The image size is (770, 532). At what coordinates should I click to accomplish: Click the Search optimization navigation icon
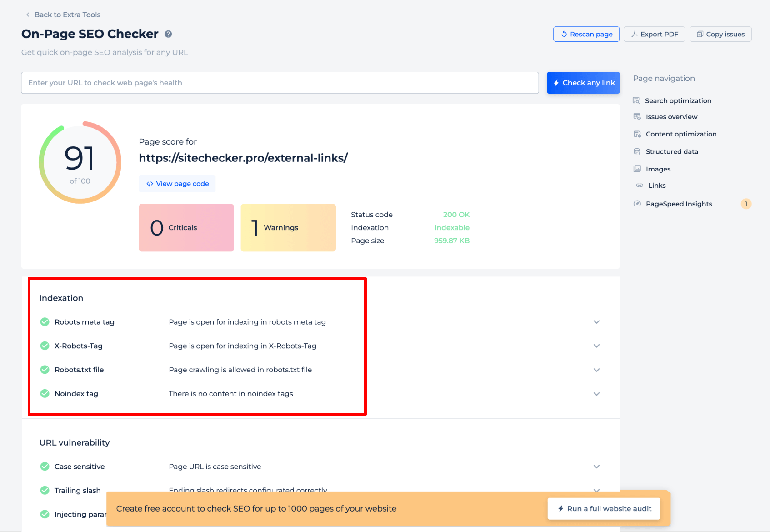[636, 100]
